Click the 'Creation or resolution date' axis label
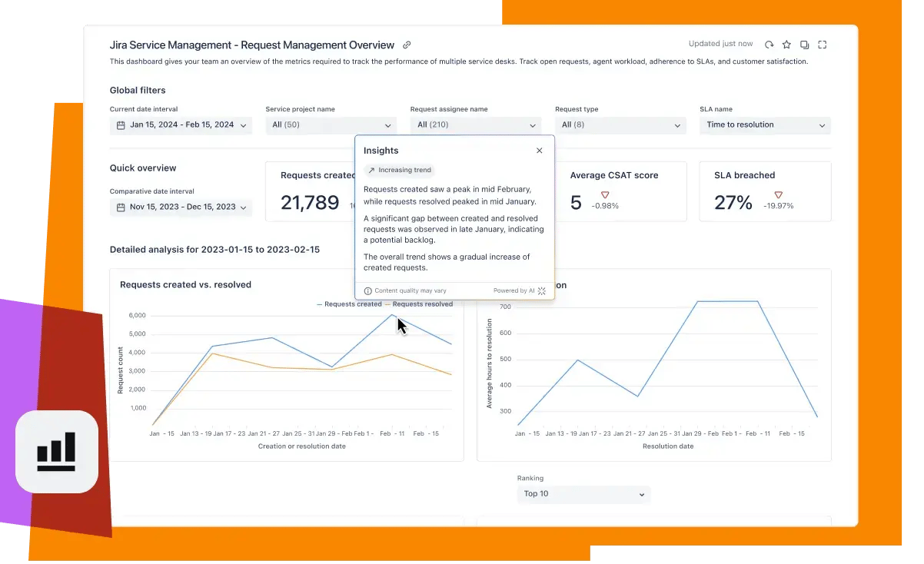 coord(302,446)
